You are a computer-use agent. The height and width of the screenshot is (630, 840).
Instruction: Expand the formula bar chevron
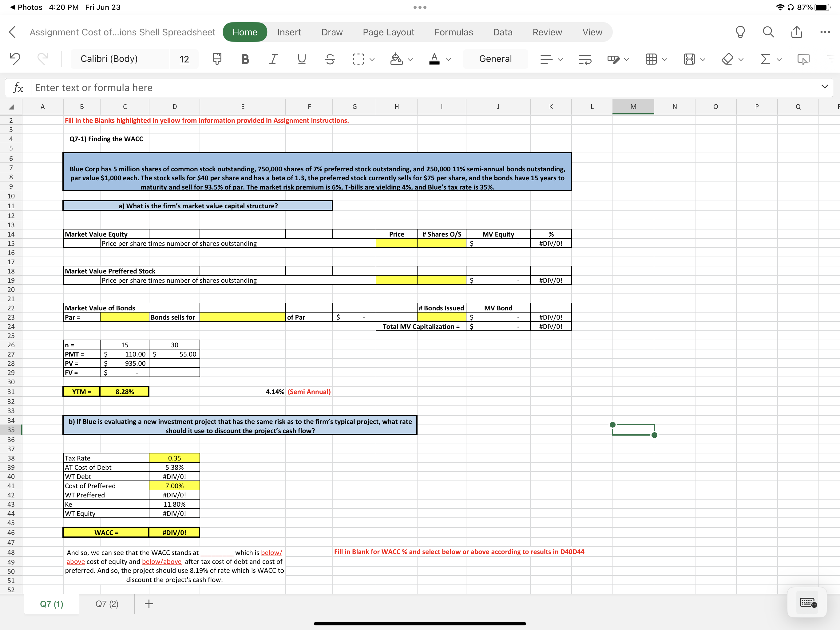824,87
